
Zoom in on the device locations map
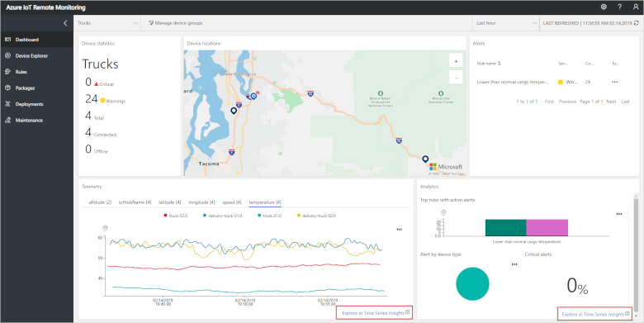click(456, 61)
